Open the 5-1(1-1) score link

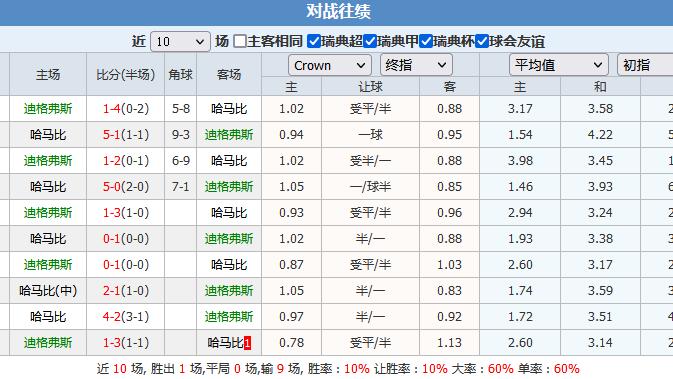pos(125,135)
